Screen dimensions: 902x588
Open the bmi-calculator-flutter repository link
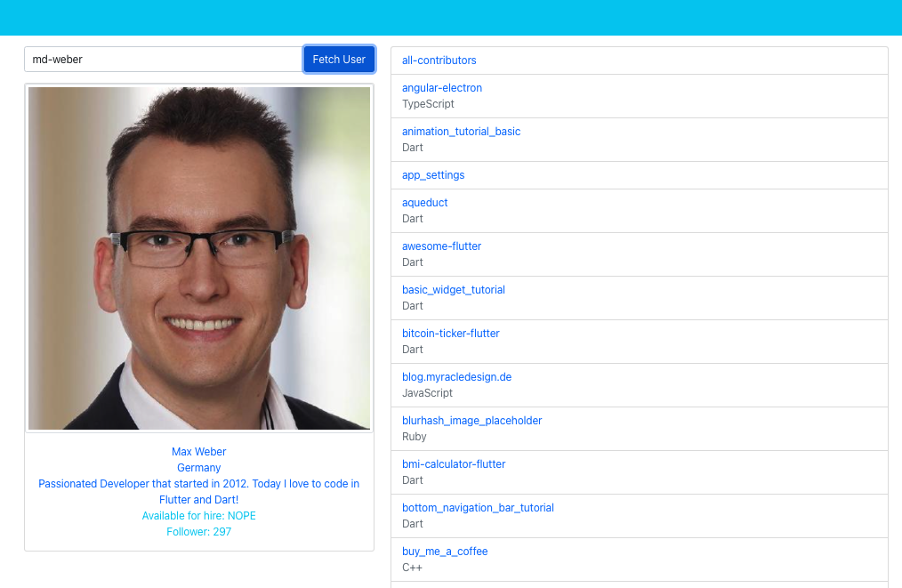click(x=454, y=464)
